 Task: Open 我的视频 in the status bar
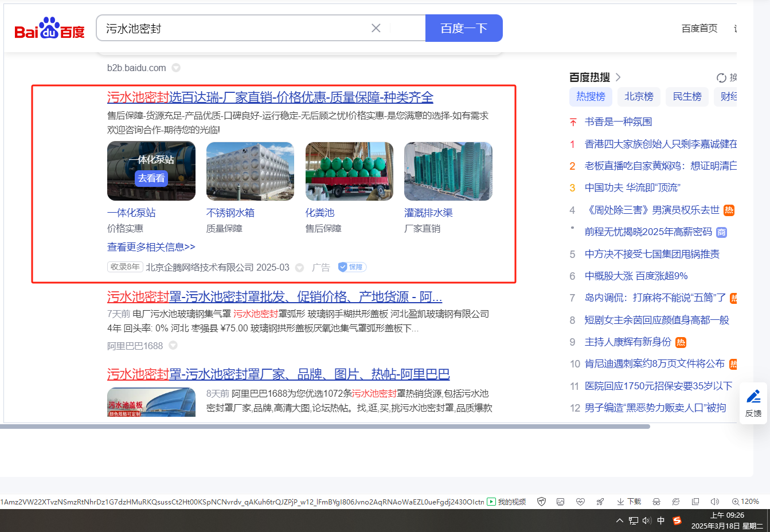click(x=506, y=502)
